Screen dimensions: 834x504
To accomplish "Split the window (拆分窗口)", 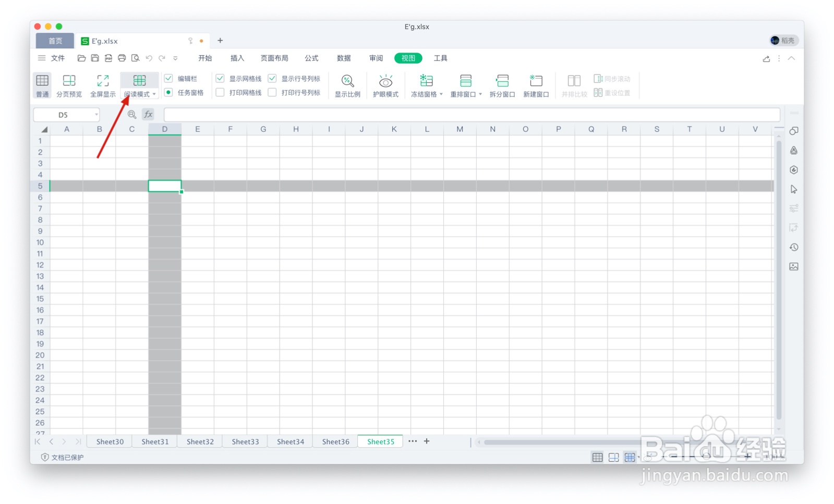I will point(502,85).
